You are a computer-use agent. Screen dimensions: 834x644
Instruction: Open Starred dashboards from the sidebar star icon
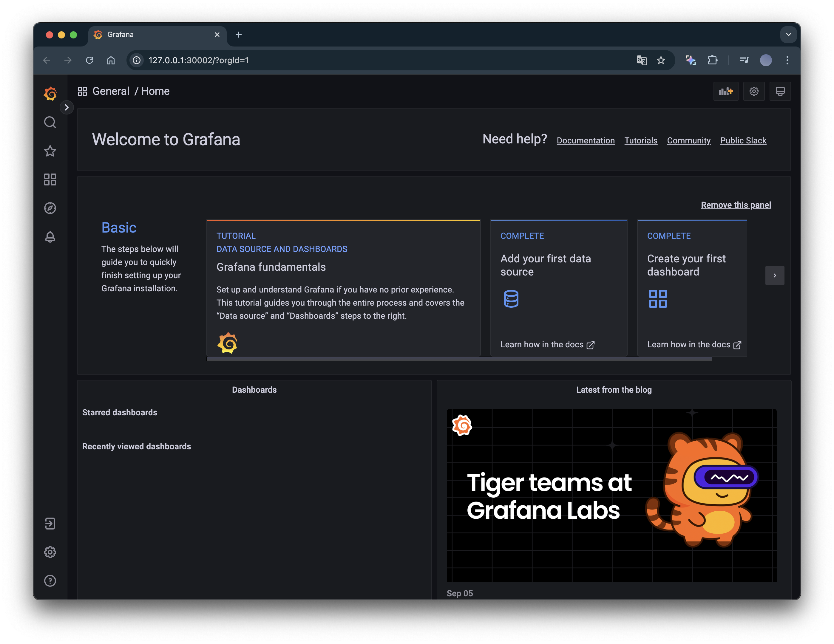(x=50, y=151)
